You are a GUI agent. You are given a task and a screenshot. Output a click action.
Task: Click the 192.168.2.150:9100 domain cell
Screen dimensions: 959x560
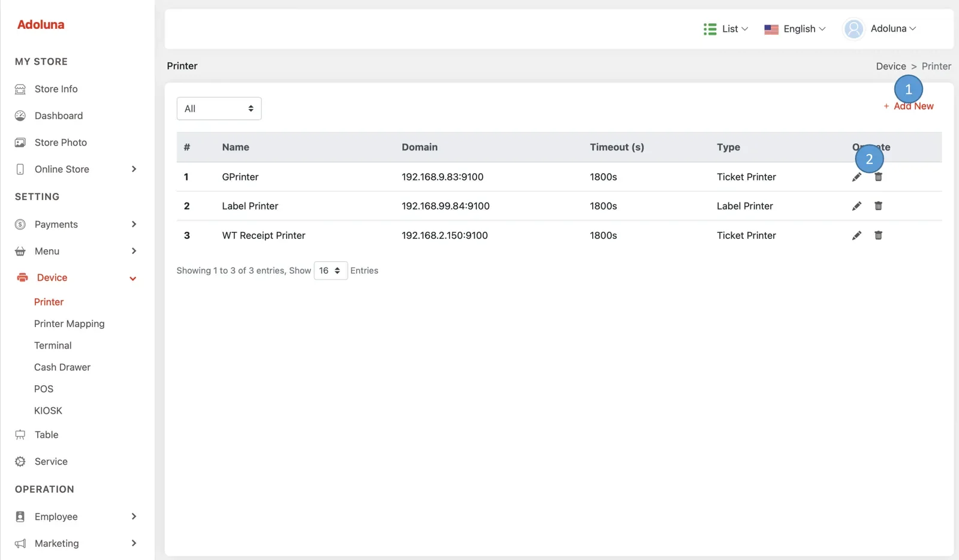click(x=445, y=236)
